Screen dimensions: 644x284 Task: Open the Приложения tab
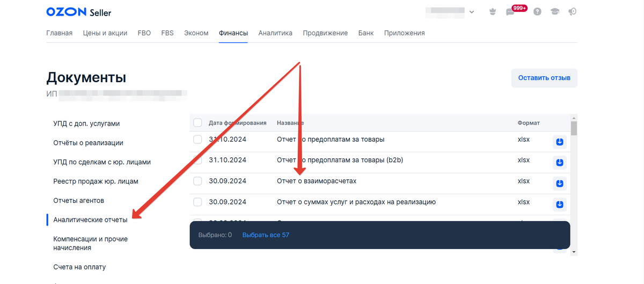tap(405, 33)
